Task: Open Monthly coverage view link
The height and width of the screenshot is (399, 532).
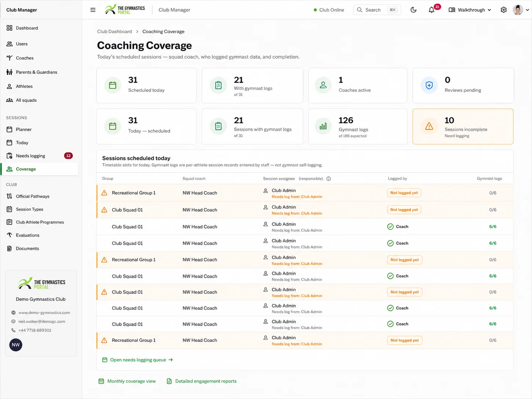Action: pyautogui.click(x=127, y=381)
